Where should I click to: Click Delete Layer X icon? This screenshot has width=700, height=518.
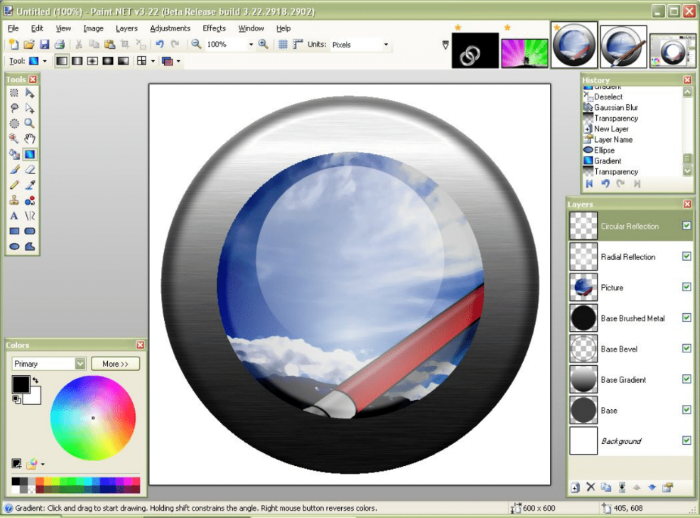[x=591, y=487]
